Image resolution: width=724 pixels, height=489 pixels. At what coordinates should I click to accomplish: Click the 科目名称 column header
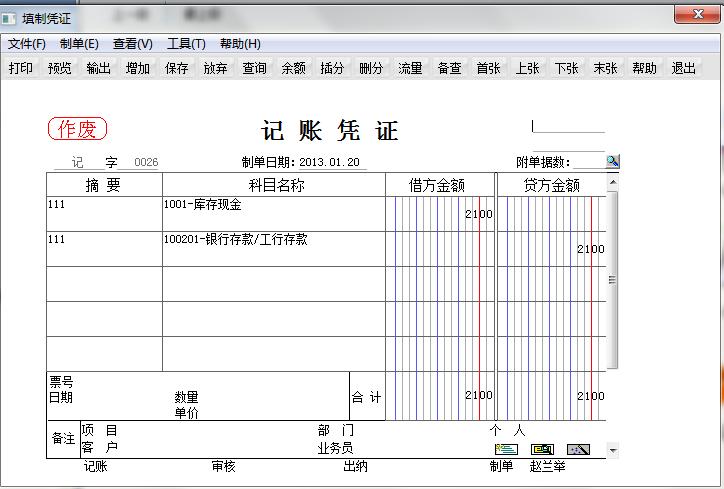click(274, 185)
